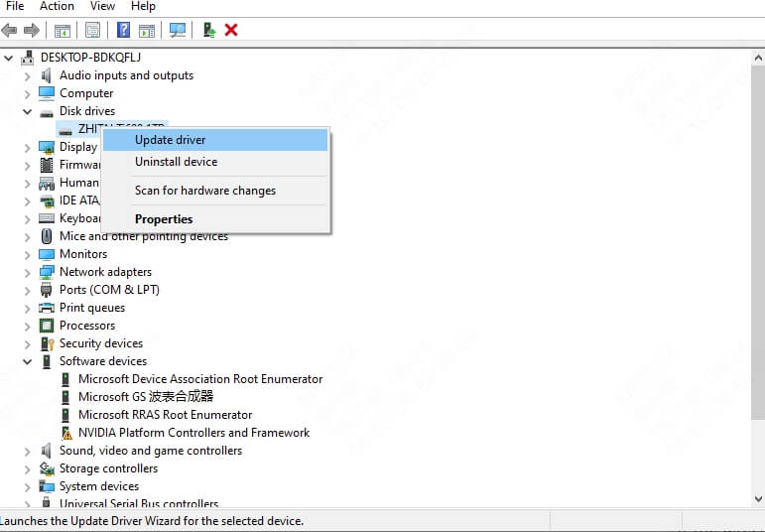Image resolution: width=765 pixels, height=532 pixels.
Task: Click the Properties toolbar icon
Action: (92, 30)
